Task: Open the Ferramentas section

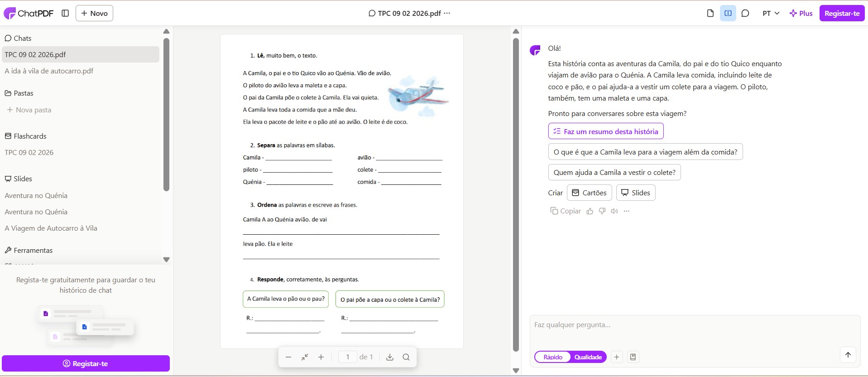Action: click(29, 250)
